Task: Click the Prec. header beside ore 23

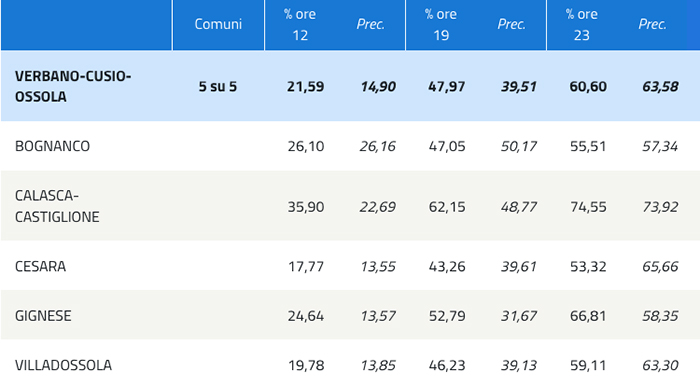Action: [x=652, y=24]
